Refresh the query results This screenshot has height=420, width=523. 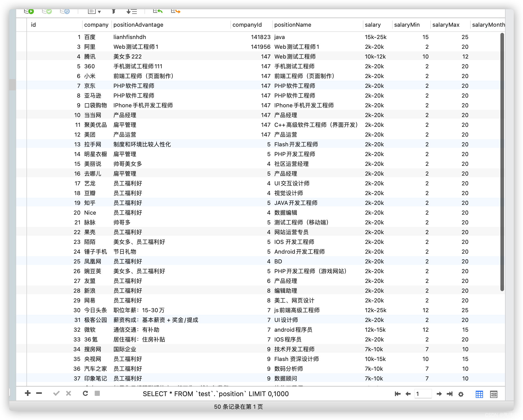[x=85, y=394]
